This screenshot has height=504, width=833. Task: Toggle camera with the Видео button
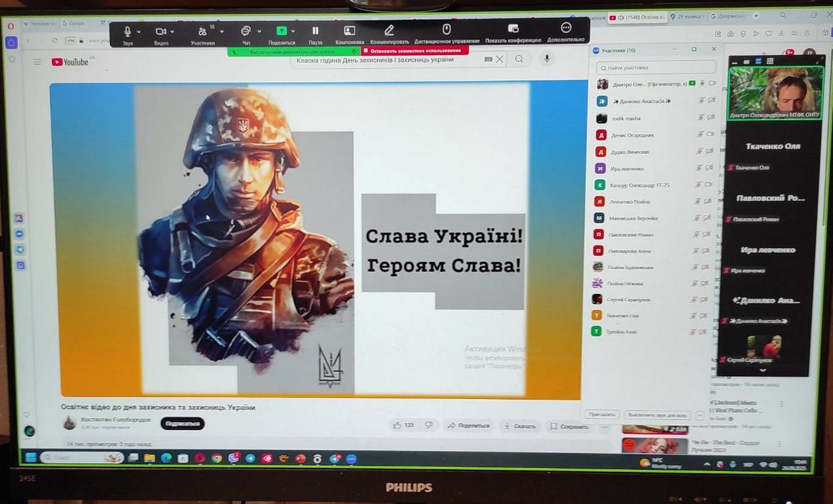click(x=160, y=31)
